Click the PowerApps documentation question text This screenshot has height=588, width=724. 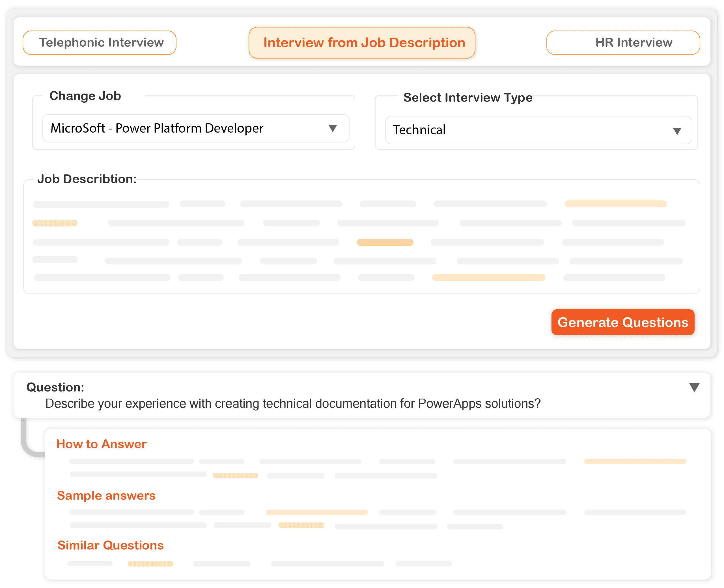click(293, 404)
